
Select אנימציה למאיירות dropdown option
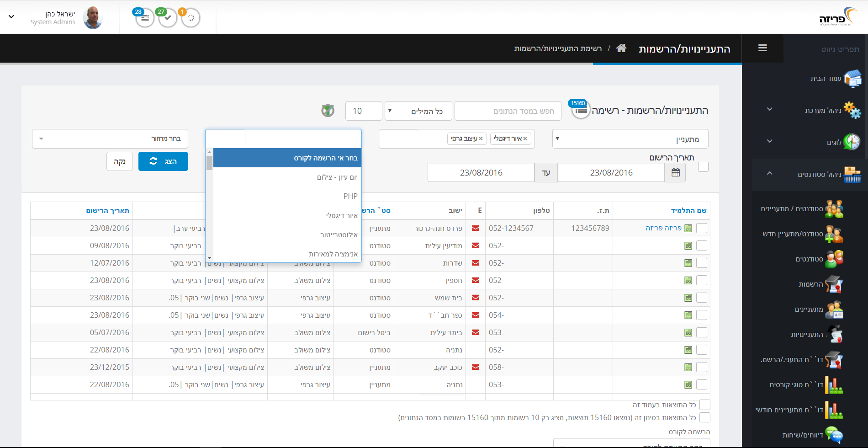(x=287, y=254)
